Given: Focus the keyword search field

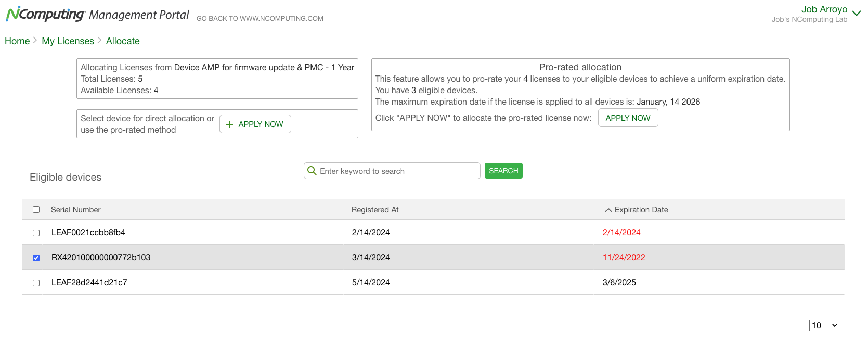Looking at the screenshot, I should pos(392,171).
